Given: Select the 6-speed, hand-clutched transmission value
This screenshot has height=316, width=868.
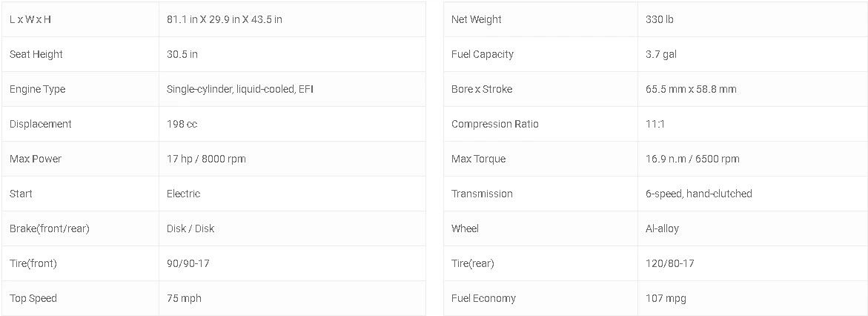Looking at the screenshot, I should [699, 194].
